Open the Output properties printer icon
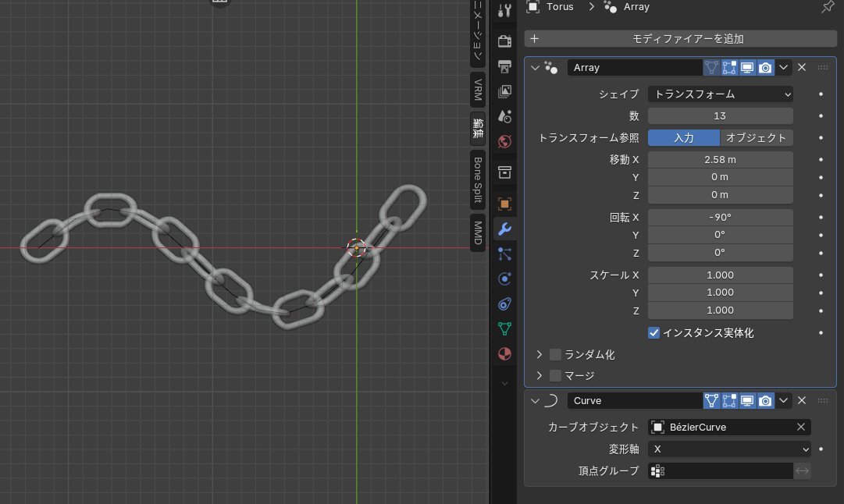The height and width of the screenshot is (504, 844). [504, 66]
